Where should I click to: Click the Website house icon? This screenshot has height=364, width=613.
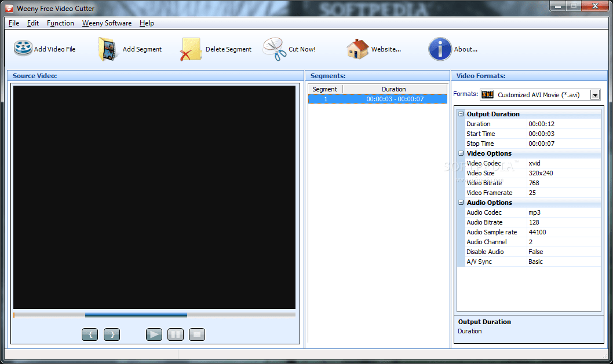(357, 49)
